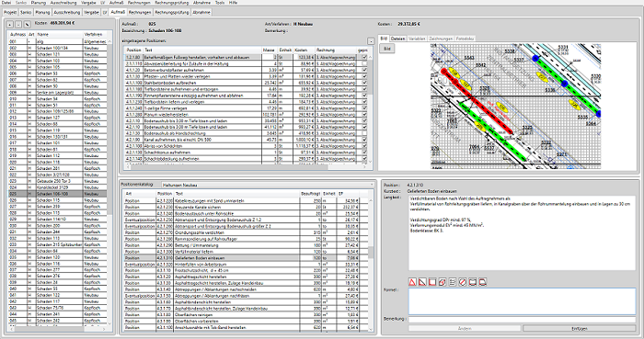Switch to the Rechnungen tab
Screen dimensions: 644x339
(140, 12)
